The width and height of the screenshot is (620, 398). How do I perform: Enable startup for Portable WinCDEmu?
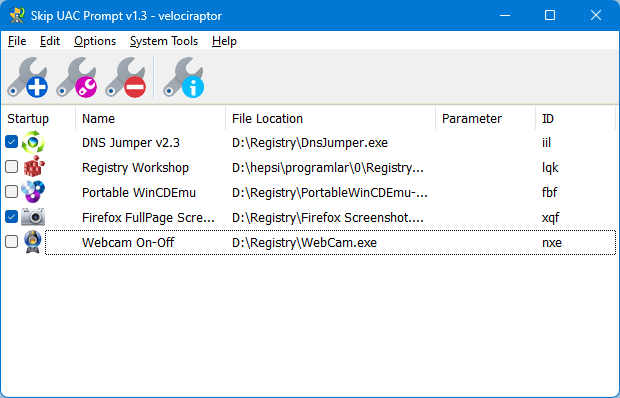(x=11, y=192)
